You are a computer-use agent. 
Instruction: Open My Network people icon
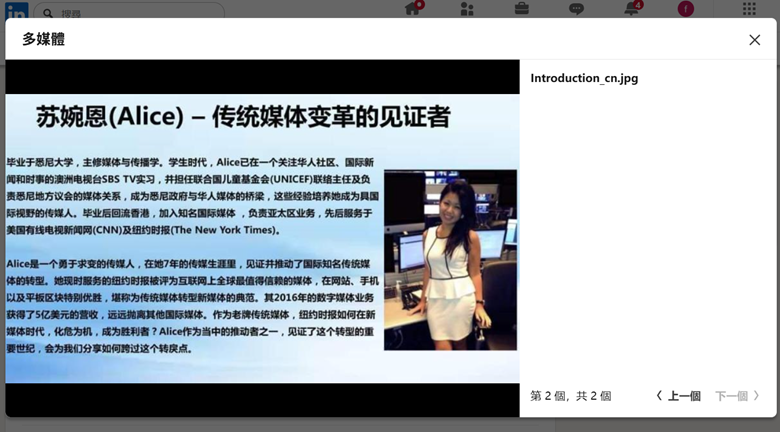[467, 9]
